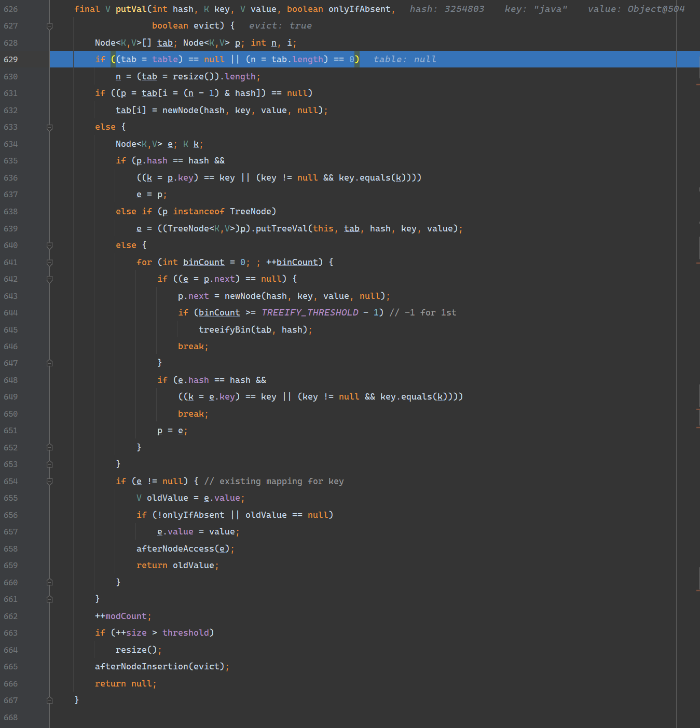Click the instanceof keyword
Viewport: 700px width, 728px height.
pos(199,212)
